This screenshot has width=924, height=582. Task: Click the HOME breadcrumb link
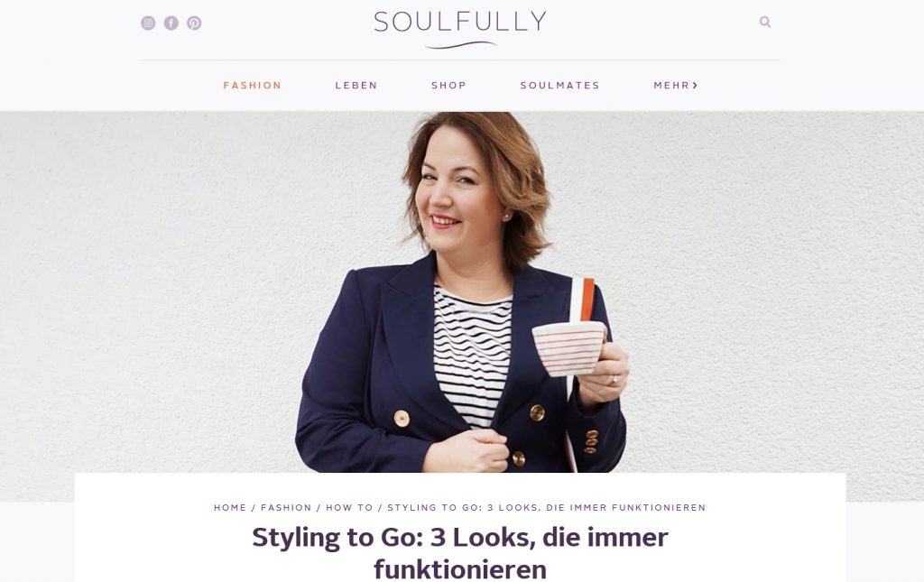[x=230, y=507]
